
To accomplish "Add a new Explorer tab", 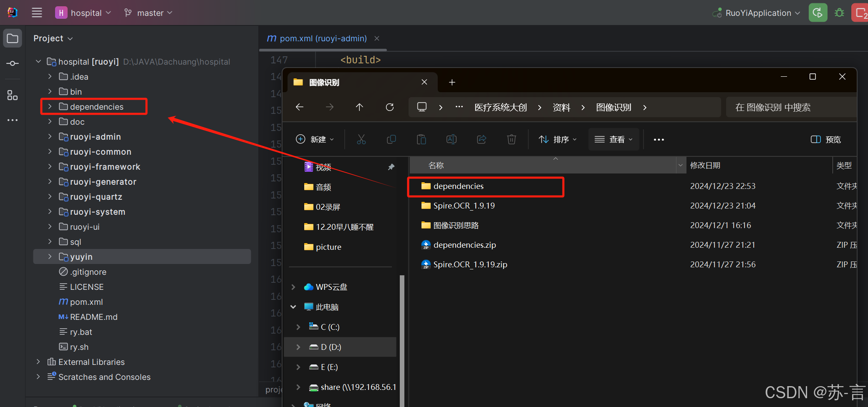I will coord(452,82).
